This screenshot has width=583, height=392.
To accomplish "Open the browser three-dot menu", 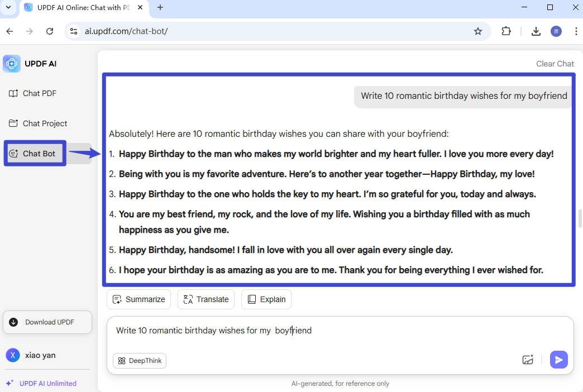I will [x=576, y=31].
